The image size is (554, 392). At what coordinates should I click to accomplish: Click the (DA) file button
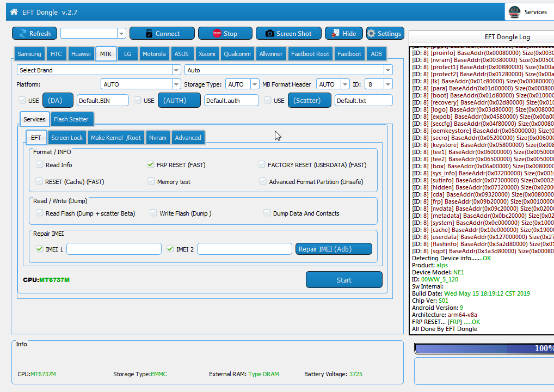click(x=58, y=100)
